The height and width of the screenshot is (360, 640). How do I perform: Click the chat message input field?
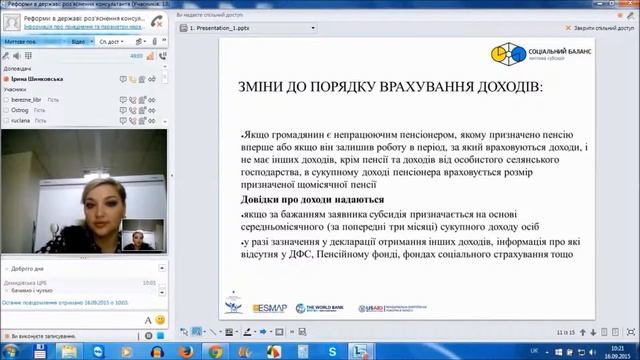point(72,320)
